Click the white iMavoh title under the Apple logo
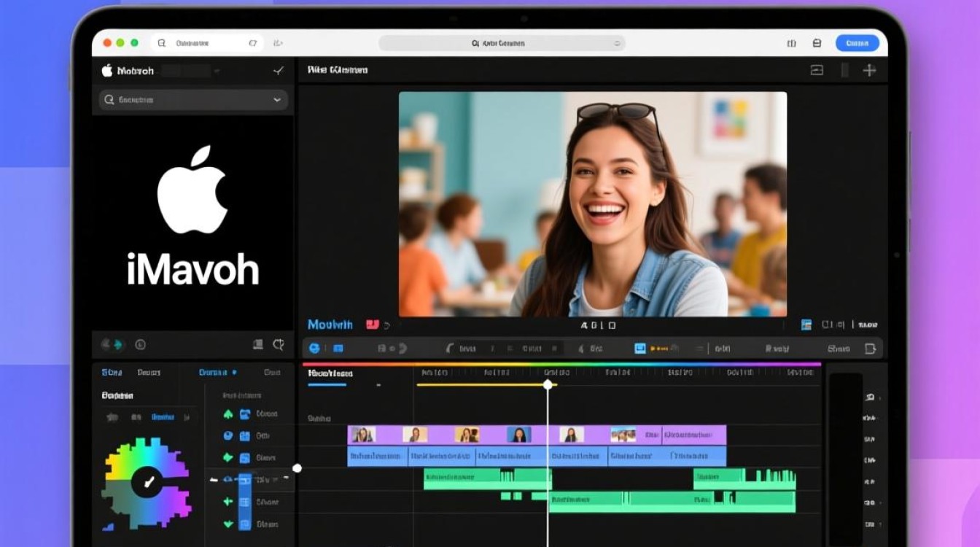The height and width of the screenshot is (547, 980). pyautogui.click(x=192, y=270)
